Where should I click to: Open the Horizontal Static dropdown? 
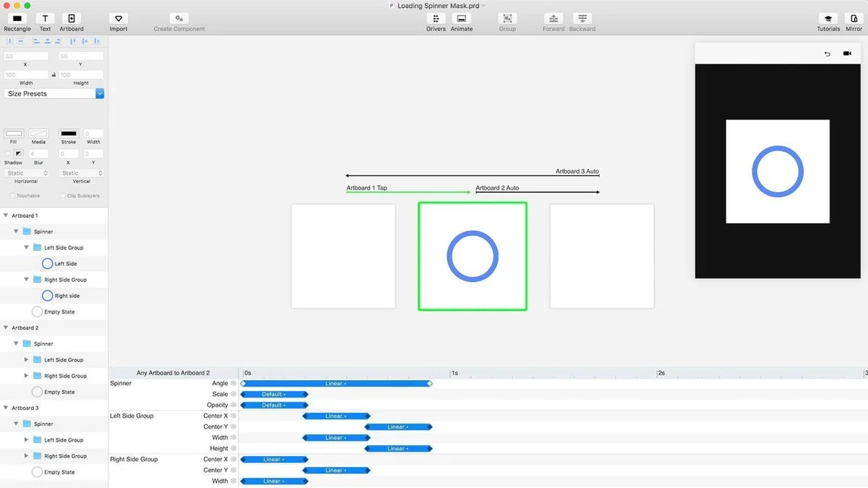[27, 173]
